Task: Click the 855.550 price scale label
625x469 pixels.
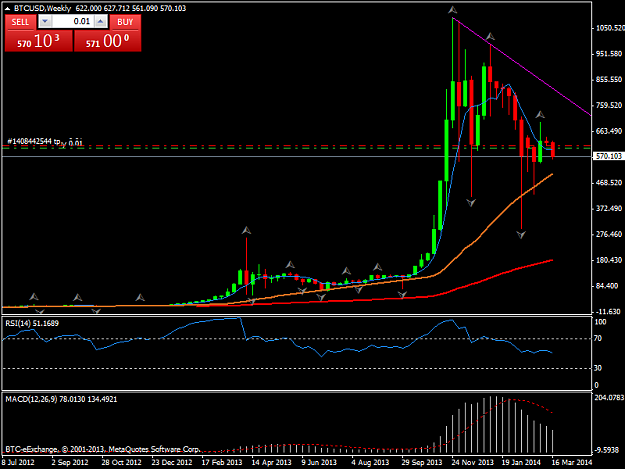Action: coord(609,79)
